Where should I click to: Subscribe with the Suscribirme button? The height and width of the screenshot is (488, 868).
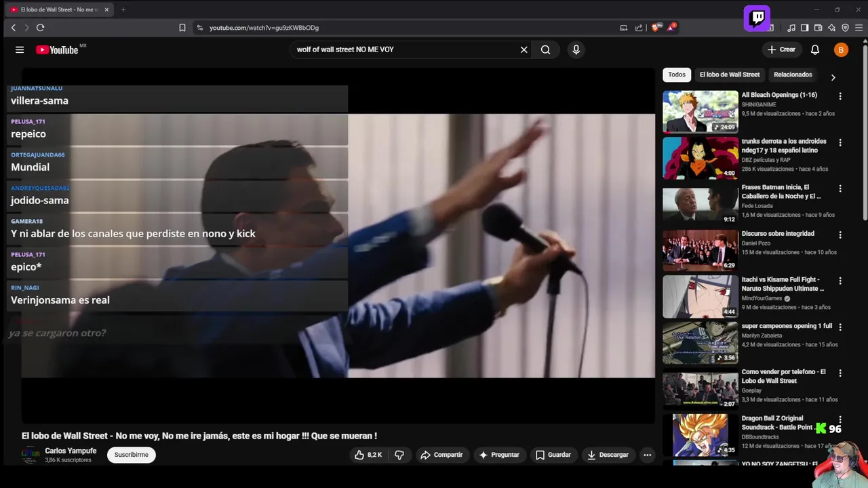pos(132,455)
